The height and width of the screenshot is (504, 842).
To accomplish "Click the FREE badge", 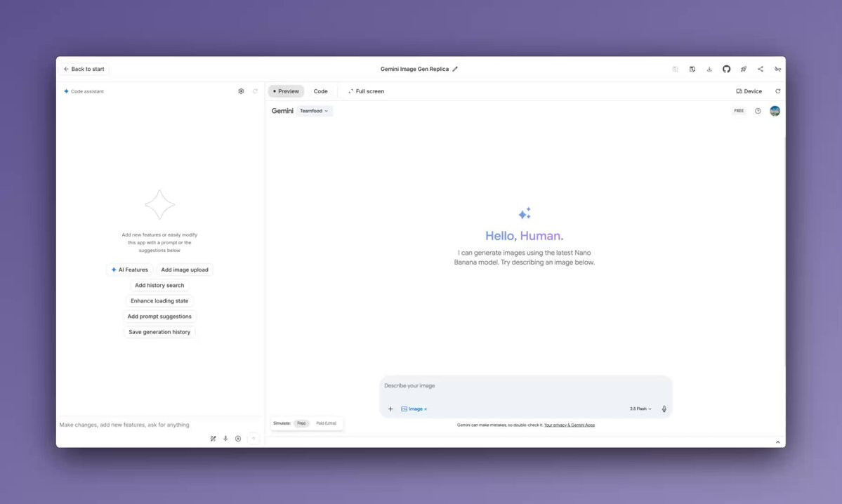I will click(x=739, y=111).
